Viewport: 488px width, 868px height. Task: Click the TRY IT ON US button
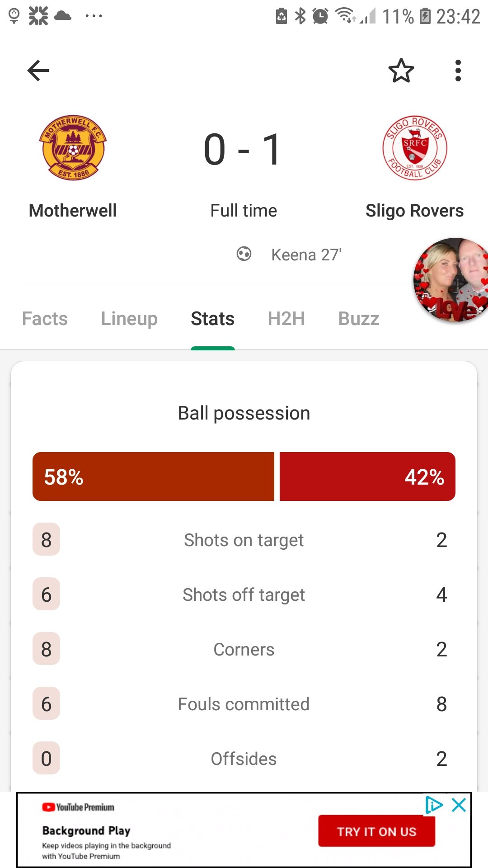pyautogui.click(x=377, y=831)
